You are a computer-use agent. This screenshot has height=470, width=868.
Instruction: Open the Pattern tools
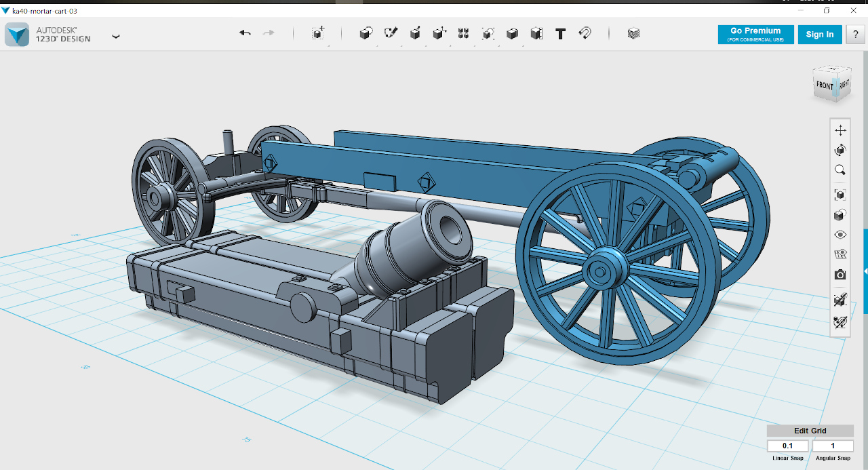click(x=464, y=33)
